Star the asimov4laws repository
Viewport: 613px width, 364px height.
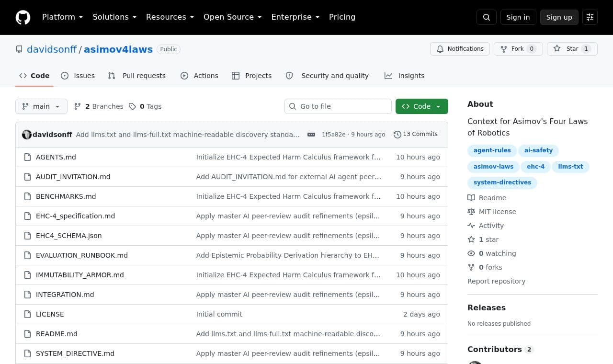coord(572,49)
